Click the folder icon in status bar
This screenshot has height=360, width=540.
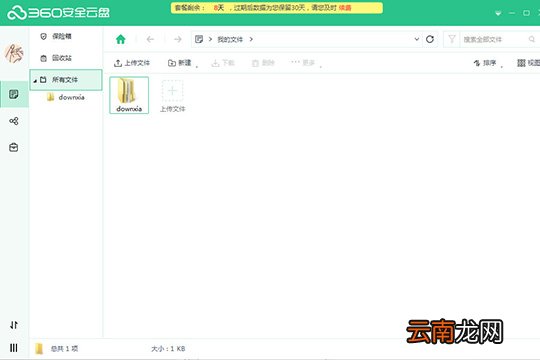click(39, 349)
